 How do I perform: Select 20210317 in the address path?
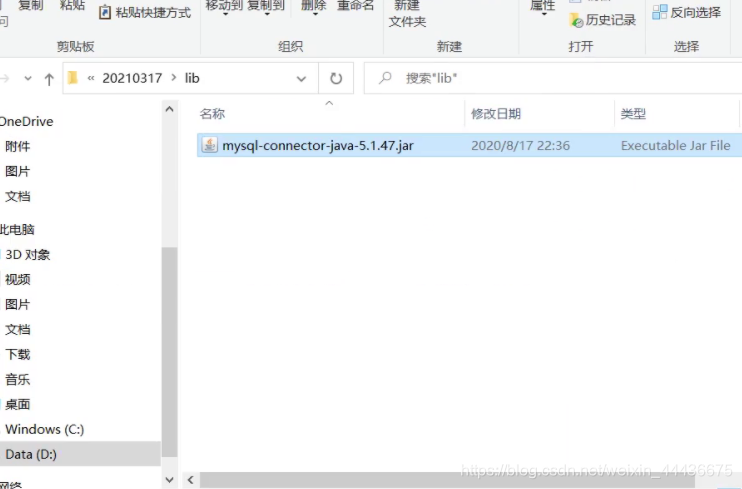[132, 78]
